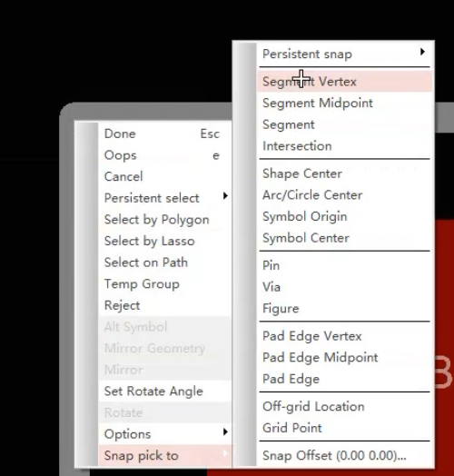454x476 pixels.
Task: Choose Select by Polygon
Action: pyautogui.click(x=164, y=220)
